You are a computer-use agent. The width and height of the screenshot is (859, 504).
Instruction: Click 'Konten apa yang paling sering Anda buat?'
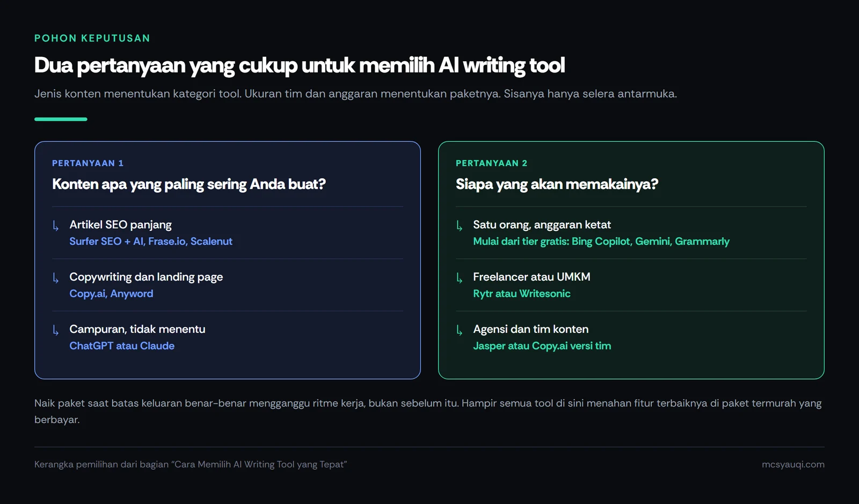[189, 184]
